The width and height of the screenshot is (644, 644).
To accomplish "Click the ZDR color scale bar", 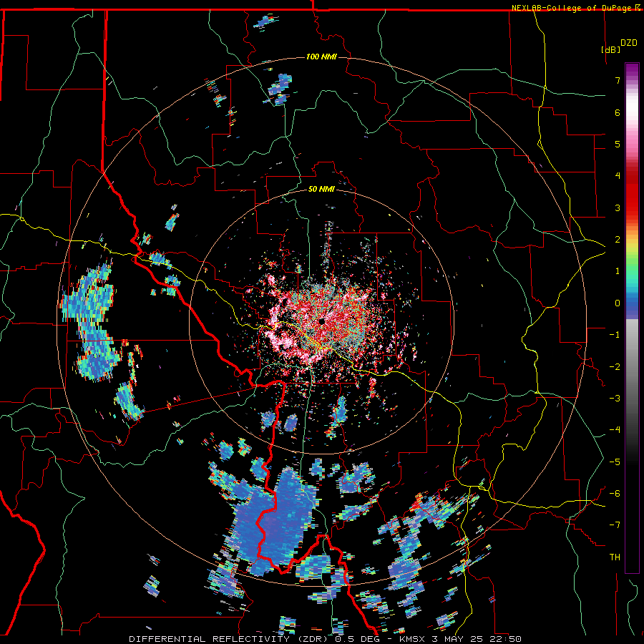I will pyautogui.click(x=632, y=318).
